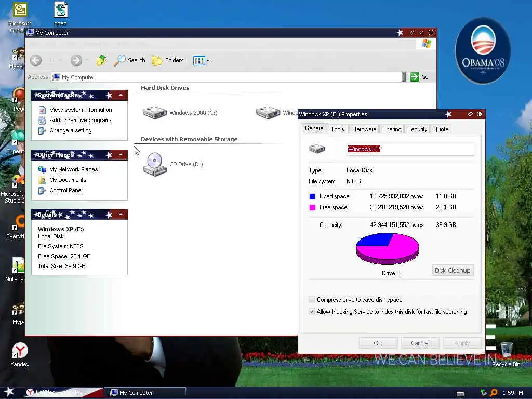Switch to the Sharing tab
Image resolution: width=532 pixels, height=399 pixels.
(392, 129)
